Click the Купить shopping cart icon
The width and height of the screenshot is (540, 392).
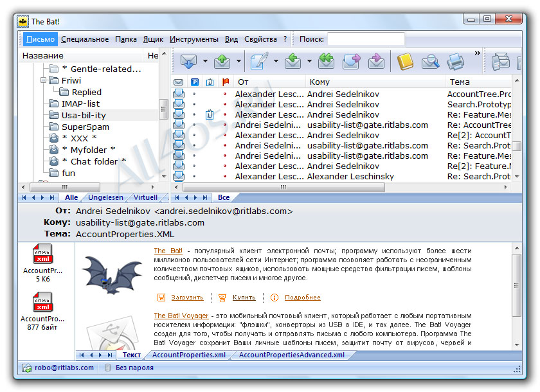click(x=222, y=298)
